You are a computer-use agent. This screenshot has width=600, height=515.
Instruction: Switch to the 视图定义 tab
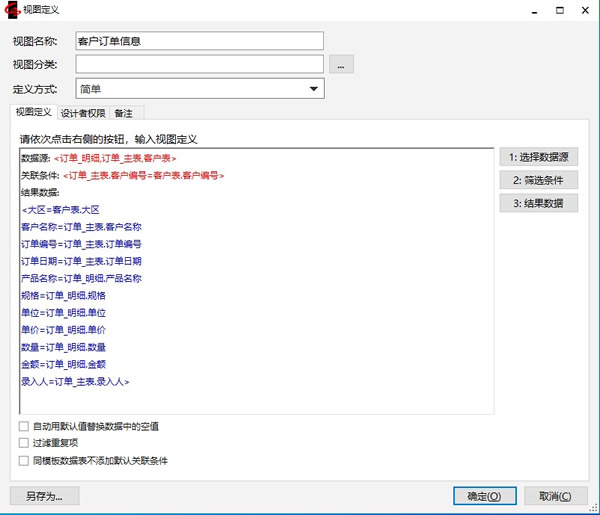coord(33,112)
